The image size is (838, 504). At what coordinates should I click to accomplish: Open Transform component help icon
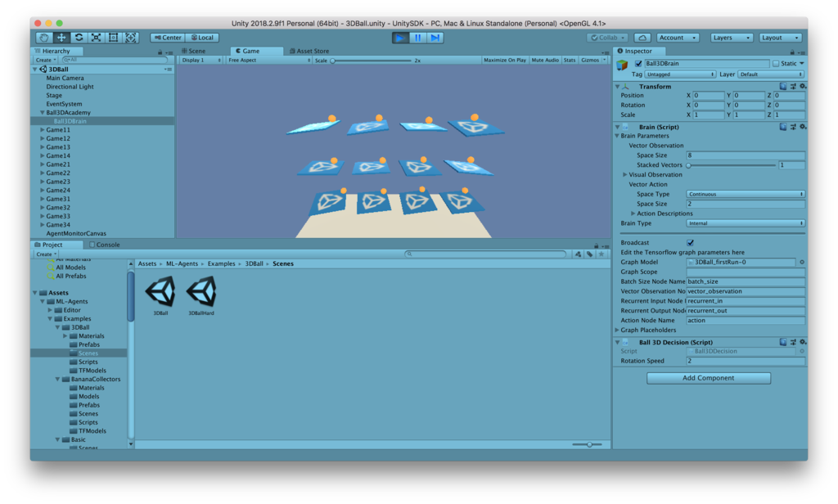(x=783, y=86)
